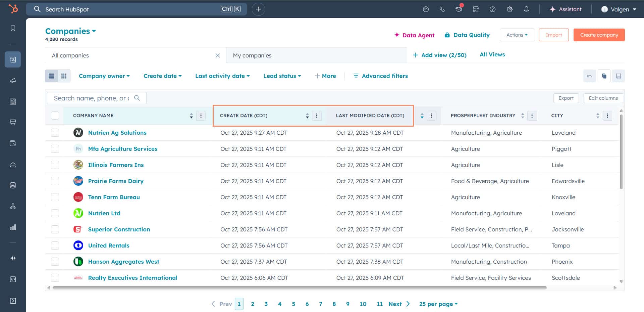The image size is (644, 312).
Task: Open the Commerce storefront sidebar icon
Action: [13, 123]
